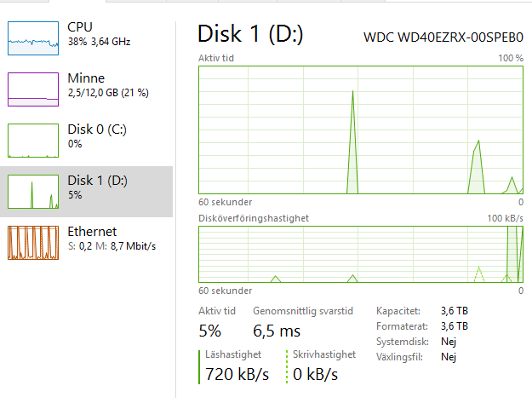Show the Disk 0 (C:) 0% entry
Viewport: 532px width, 403px height.
coord(97,136)
